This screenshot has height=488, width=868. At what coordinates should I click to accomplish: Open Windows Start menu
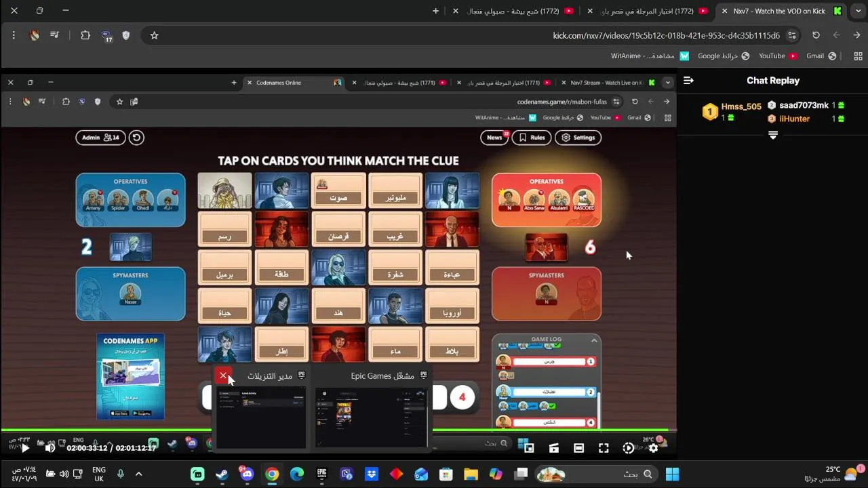click(x=672, y=474)
